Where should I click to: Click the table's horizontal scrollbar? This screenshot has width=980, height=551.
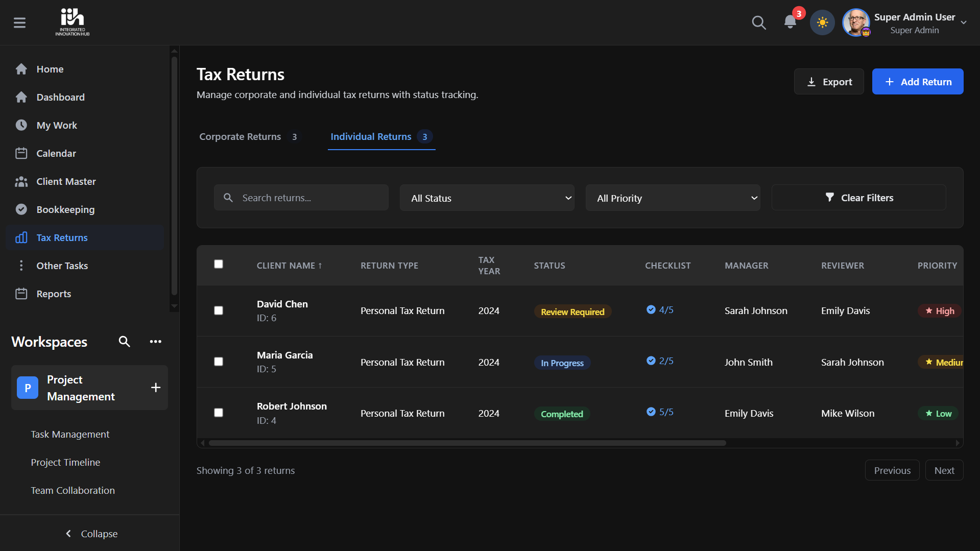467,443
